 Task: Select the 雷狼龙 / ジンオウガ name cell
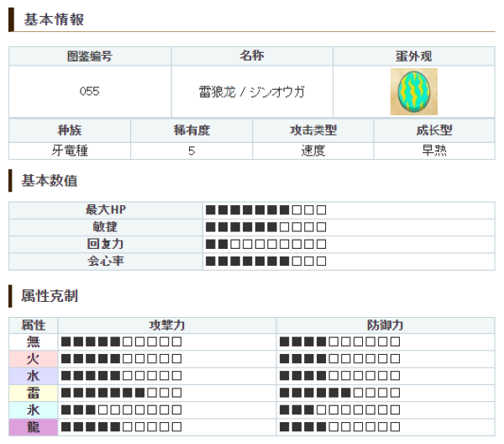tap(252, 92)
